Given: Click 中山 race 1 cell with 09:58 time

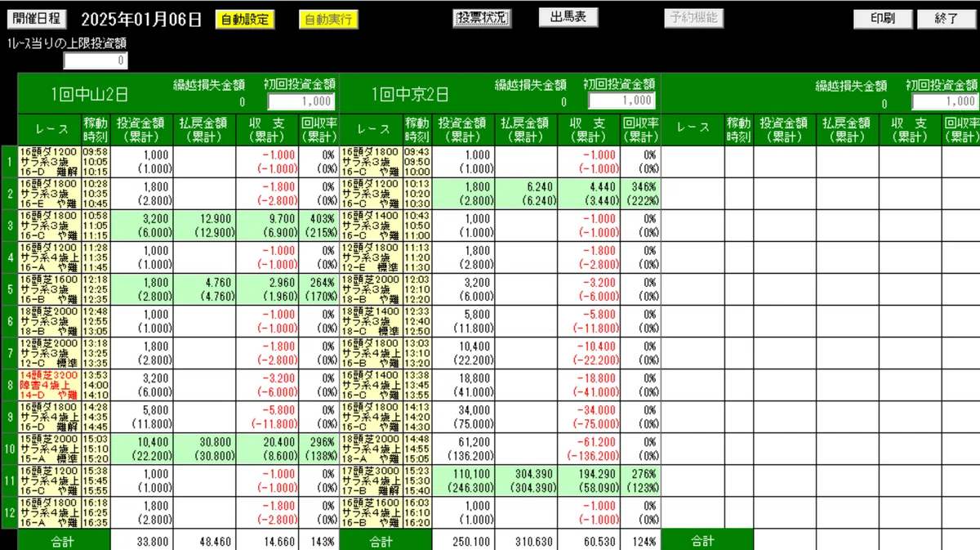Looking at the screenshot, I should tap(50, 162).
